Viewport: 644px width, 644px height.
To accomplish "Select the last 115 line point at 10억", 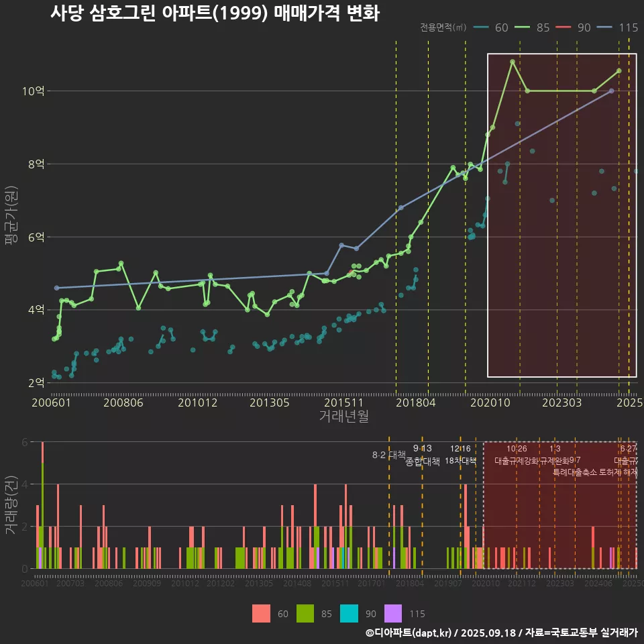I will 611,91.
